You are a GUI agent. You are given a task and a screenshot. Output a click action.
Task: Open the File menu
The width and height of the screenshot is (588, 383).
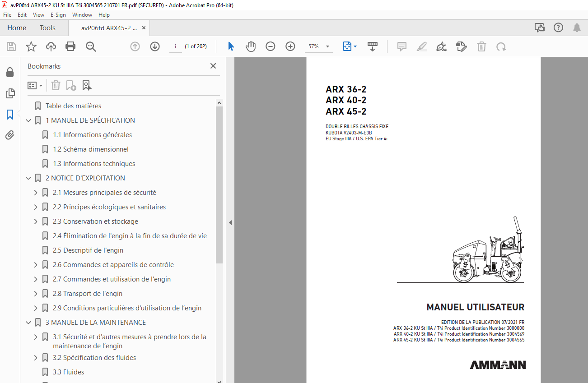[7, 15]
